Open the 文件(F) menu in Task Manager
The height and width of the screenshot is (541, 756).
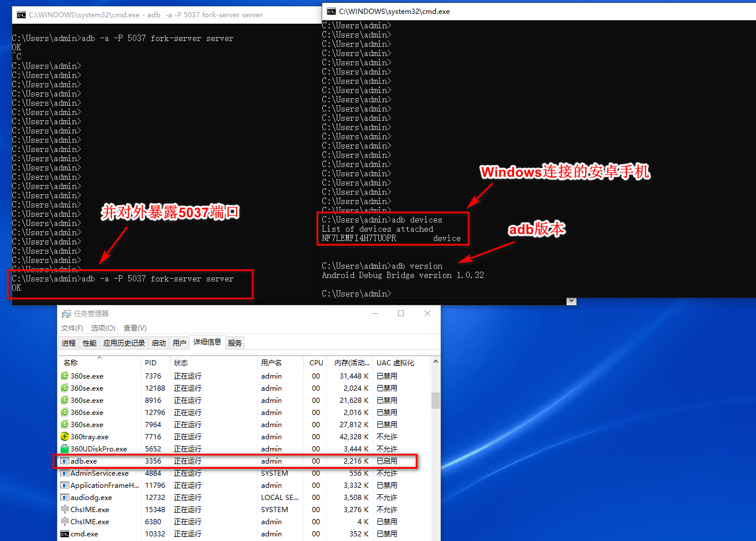tap(72, 328)
